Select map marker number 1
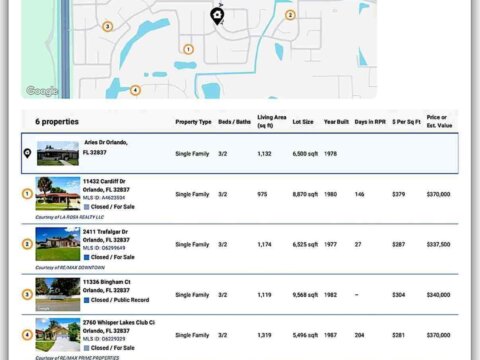 (x=188, y=49)
